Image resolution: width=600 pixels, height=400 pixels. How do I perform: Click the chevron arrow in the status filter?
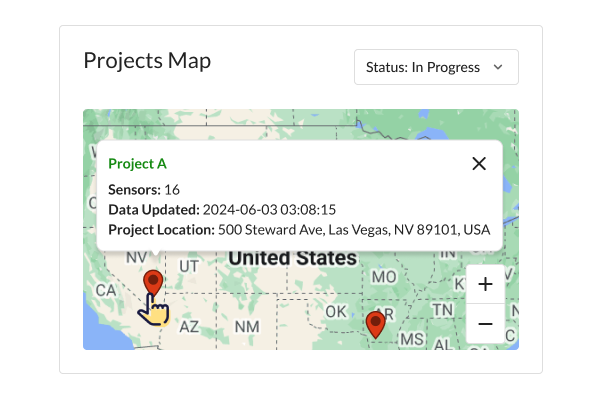(498, 67)
